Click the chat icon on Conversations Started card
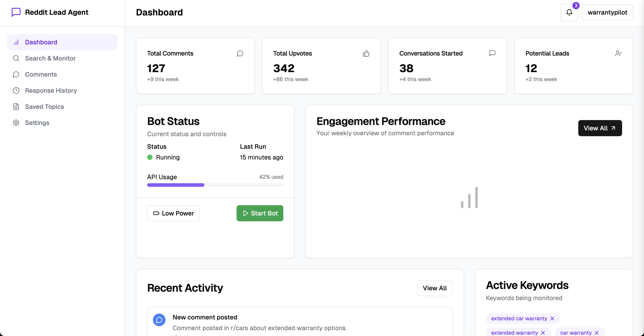644x336 pixels. point(492,53)
